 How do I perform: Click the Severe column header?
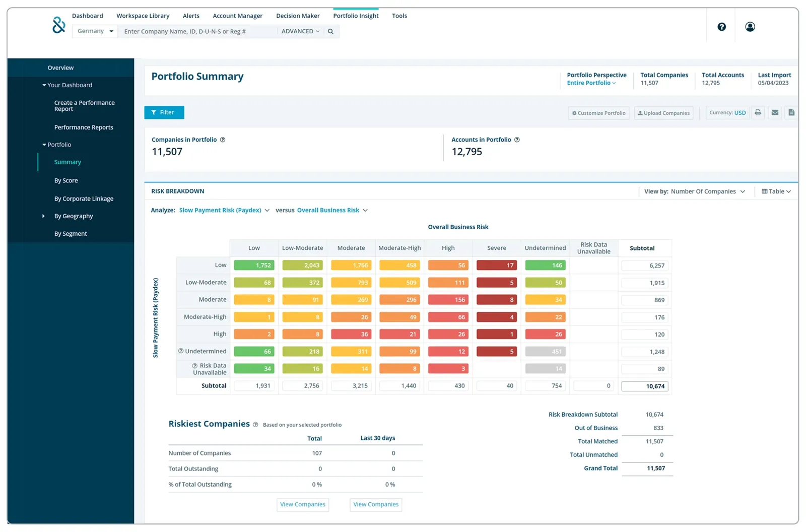497,248
